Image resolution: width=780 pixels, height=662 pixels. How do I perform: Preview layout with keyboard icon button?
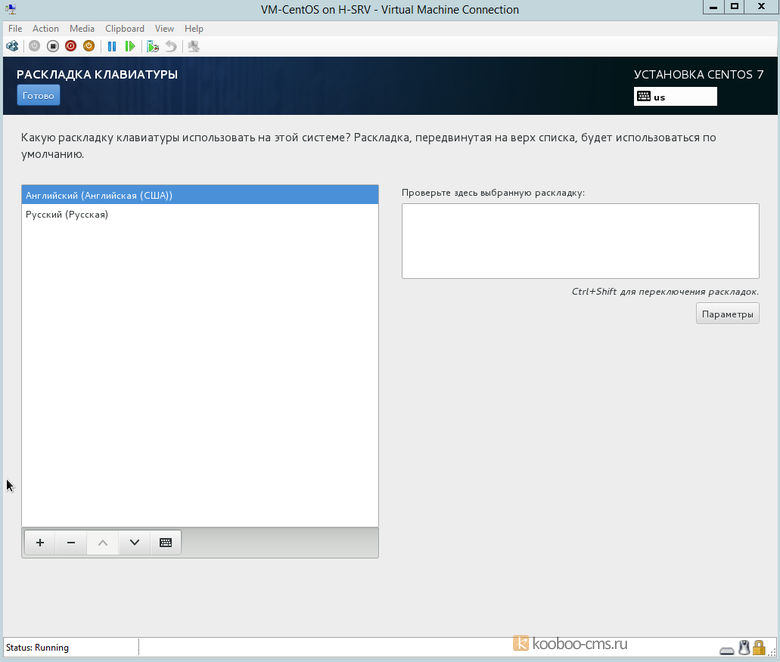coord(166,542)
